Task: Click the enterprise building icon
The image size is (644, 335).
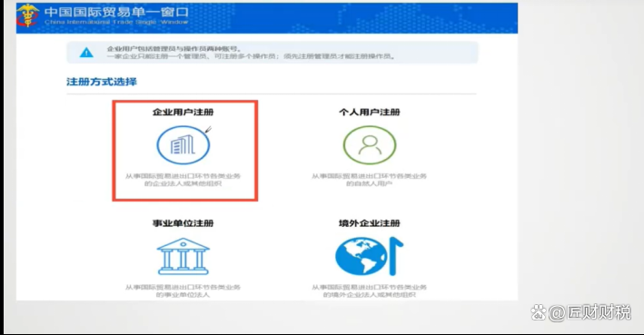Action: [x=183, y=145]
